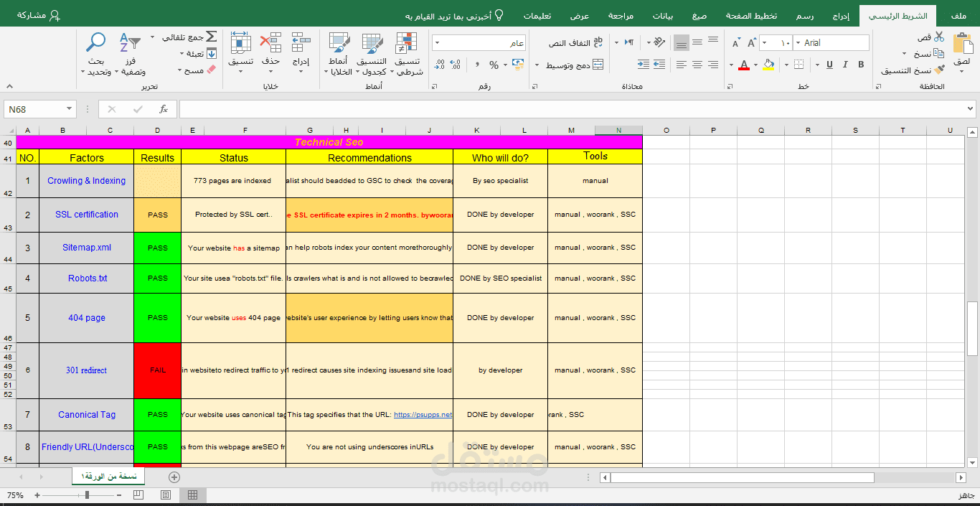Click the Percent style button
980x506 pixels.
click(494, 65)
